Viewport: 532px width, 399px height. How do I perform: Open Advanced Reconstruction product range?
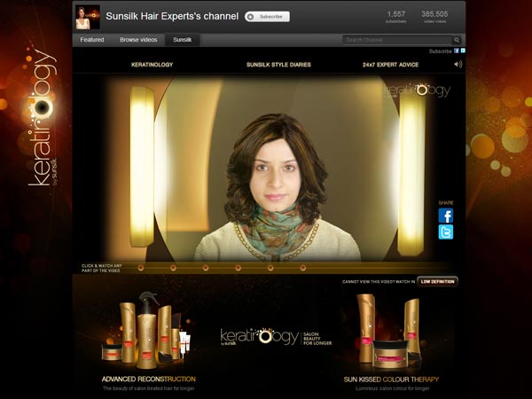pos(148,379)
